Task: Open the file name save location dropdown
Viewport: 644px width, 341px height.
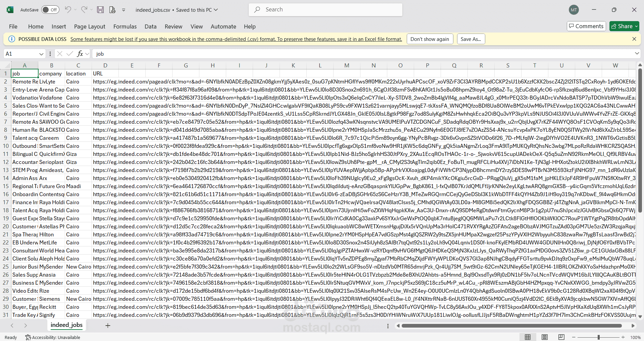Action: pos(216,10)
